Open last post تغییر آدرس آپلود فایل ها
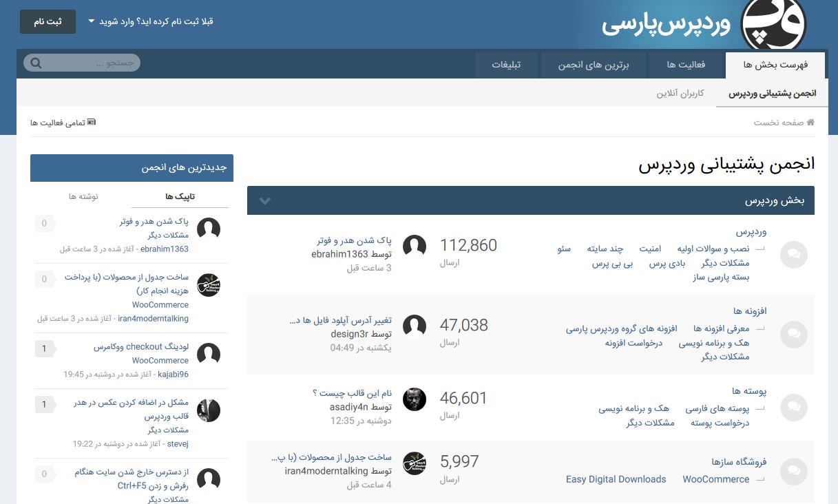 (x=341, y=320)
